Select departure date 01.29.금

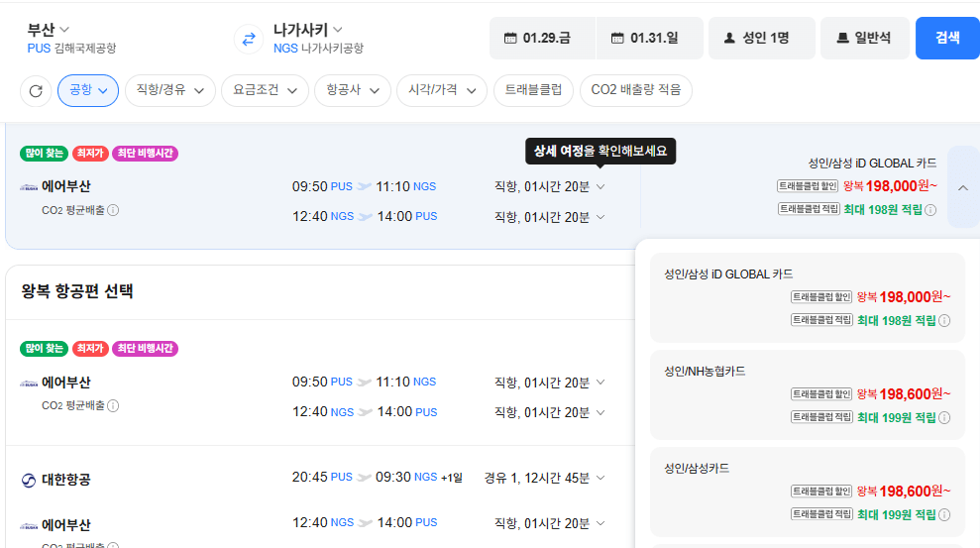[x=542, y=38]
